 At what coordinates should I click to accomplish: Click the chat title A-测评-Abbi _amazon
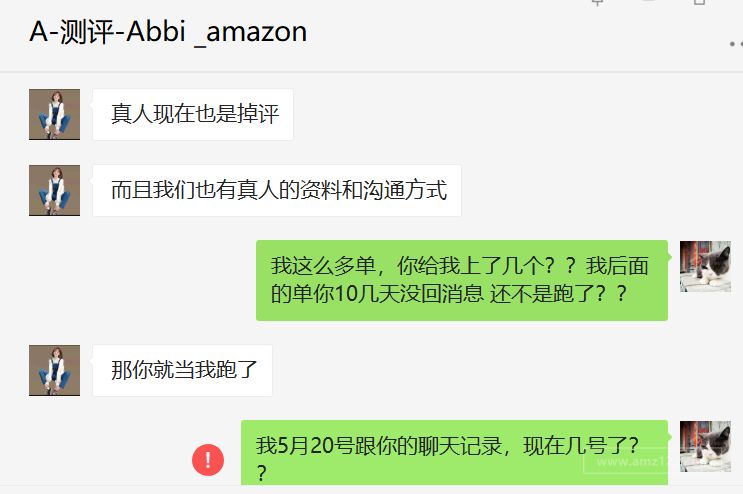tap(168, 32)
